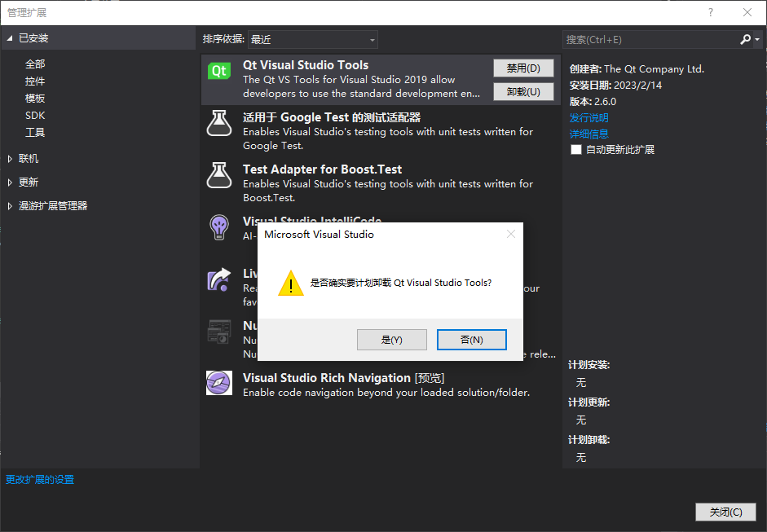The width and height of the screenshot is (767, 532).
Task: Click the Visual Studio Rich Navigation compass icon
Action: click(219, 383)
